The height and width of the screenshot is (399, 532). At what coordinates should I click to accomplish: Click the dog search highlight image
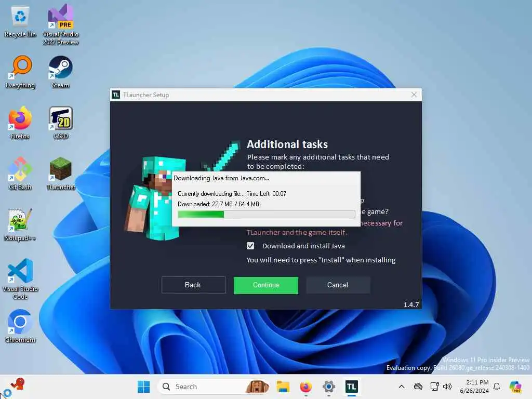click(257, 387)
